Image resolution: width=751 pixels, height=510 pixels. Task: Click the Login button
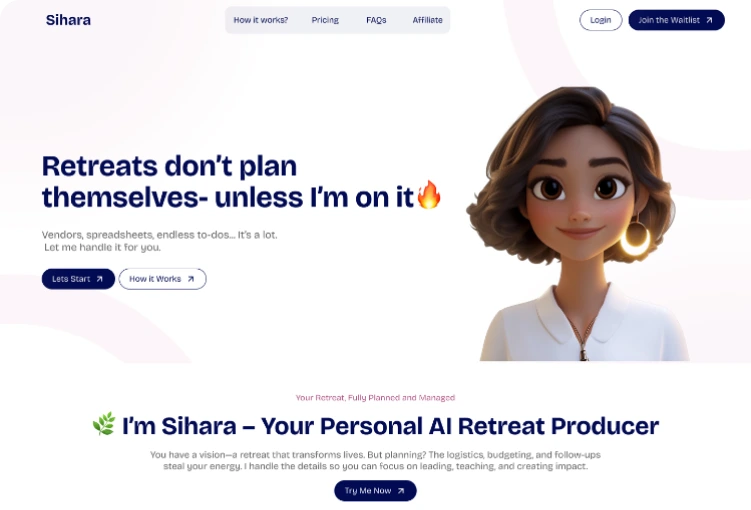click(601, 20)
